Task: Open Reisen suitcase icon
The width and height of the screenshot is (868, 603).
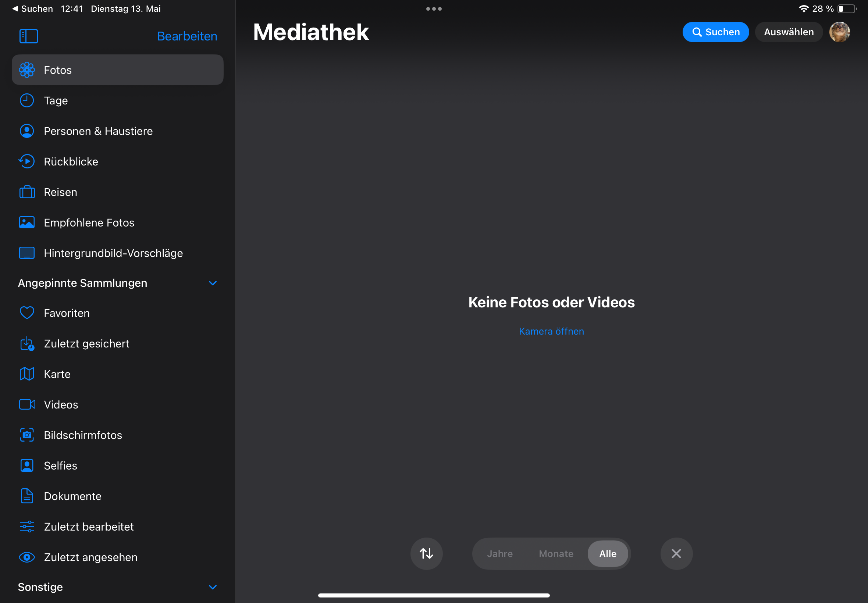Action: (27, 192)
